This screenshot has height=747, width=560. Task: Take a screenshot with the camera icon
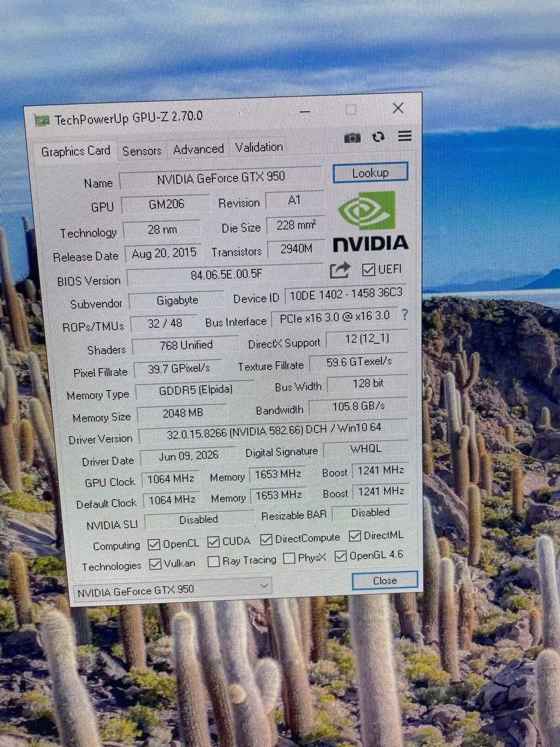tap(352, 138)
